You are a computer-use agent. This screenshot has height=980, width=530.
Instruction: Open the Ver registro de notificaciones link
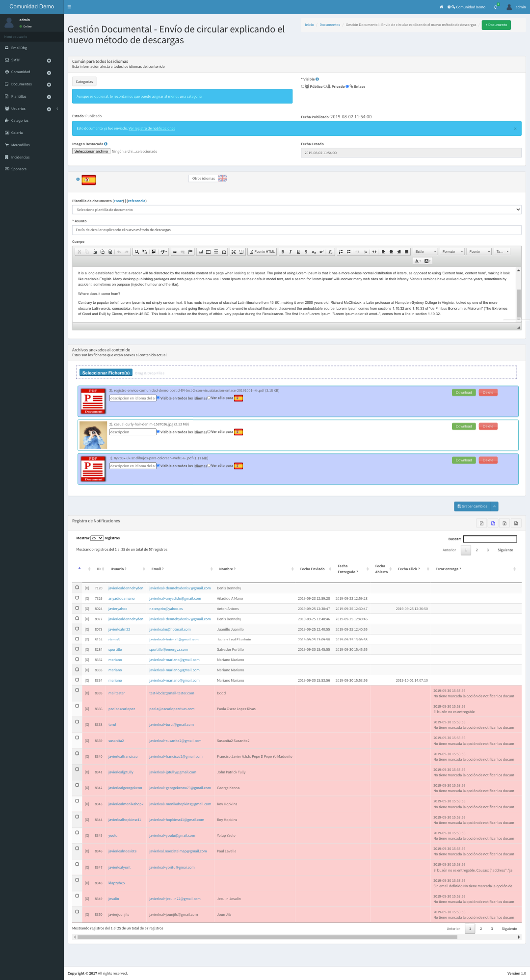click(x=152, y=129)
